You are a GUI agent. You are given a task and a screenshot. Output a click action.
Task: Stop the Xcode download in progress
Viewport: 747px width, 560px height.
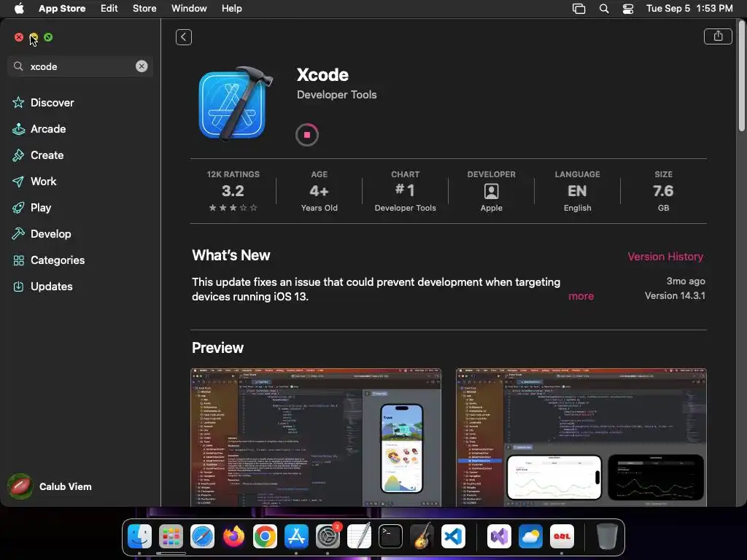click(x=307, y=135)
